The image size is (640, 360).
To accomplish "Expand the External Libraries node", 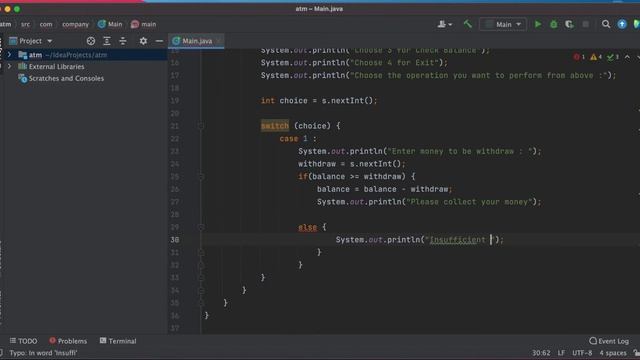I will pos(9,67).
